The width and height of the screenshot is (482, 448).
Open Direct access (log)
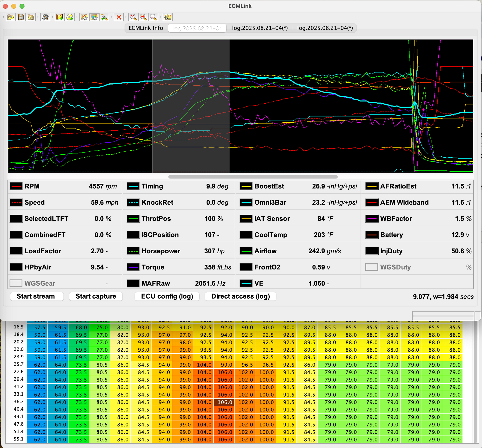coord(241,296)
